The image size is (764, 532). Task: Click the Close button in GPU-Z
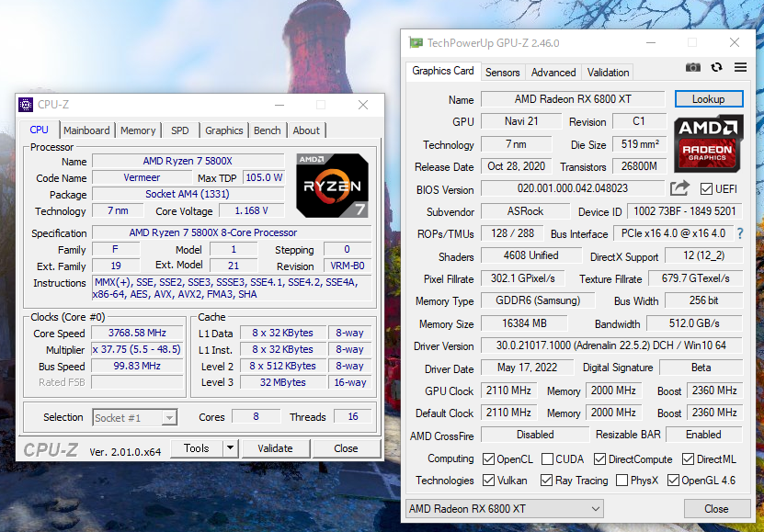point(716,509)
